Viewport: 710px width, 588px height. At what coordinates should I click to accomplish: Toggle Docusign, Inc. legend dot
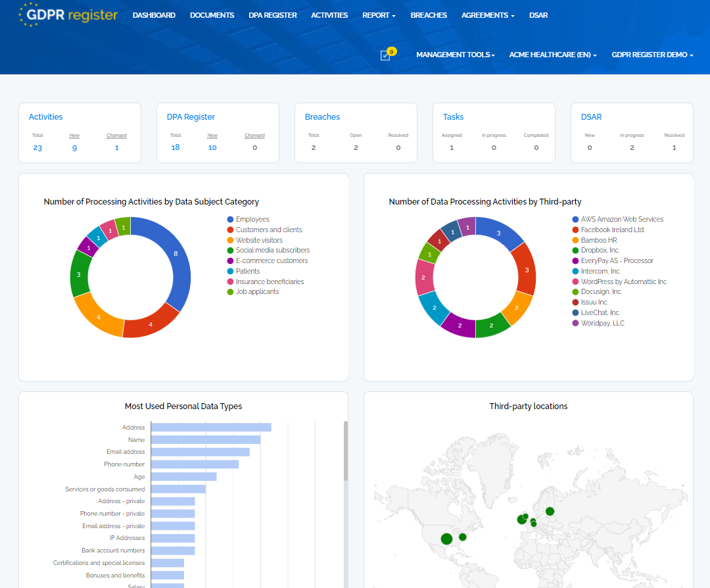pyautogui.click(x=575, y=292)
